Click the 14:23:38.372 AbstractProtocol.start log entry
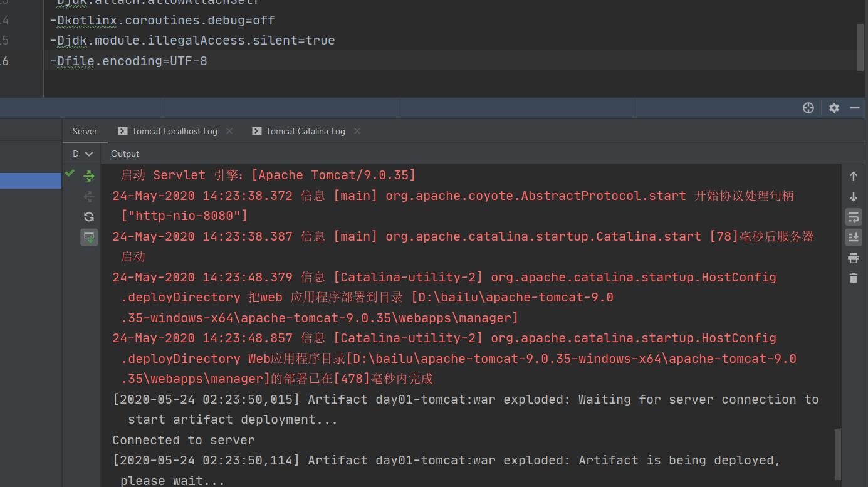 tap(453, 206)
